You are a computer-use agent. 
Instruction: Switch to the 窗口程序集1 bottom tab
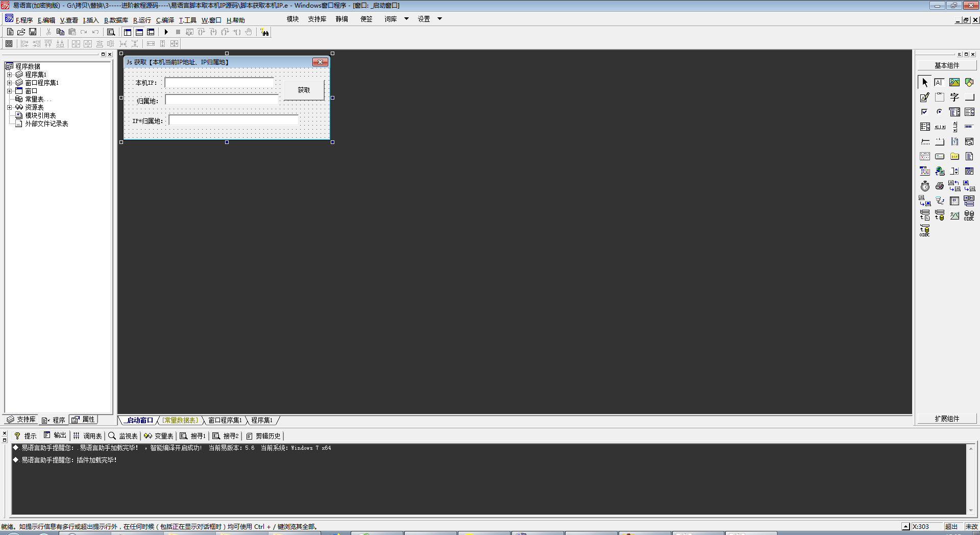225,420
